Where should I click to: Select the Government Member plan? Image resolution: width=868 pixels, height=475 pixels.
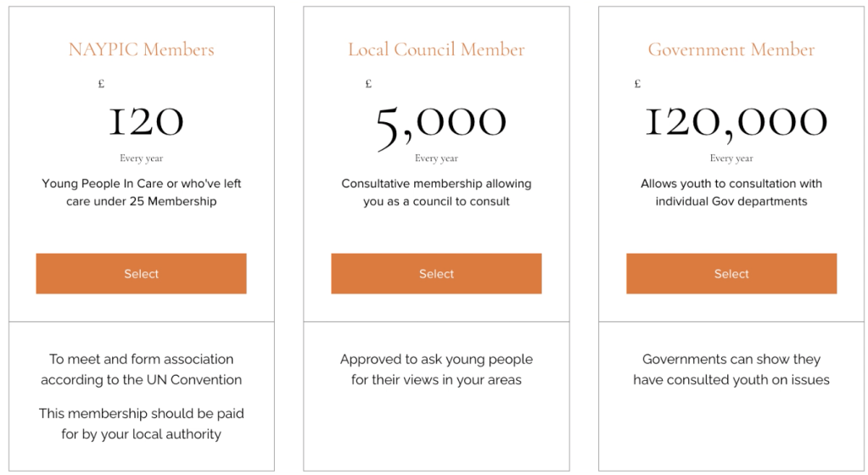[x=731, y=274]
